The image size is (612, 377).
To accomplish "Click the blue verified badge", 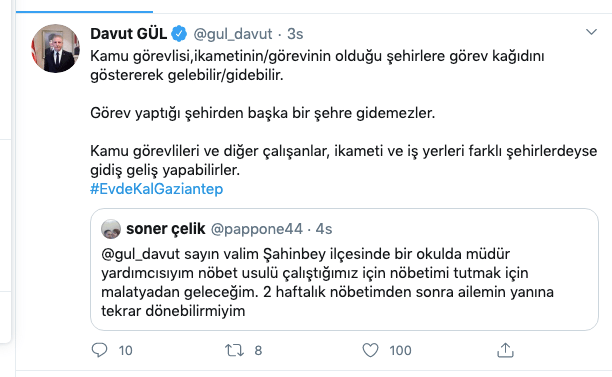I will point(179,34).
